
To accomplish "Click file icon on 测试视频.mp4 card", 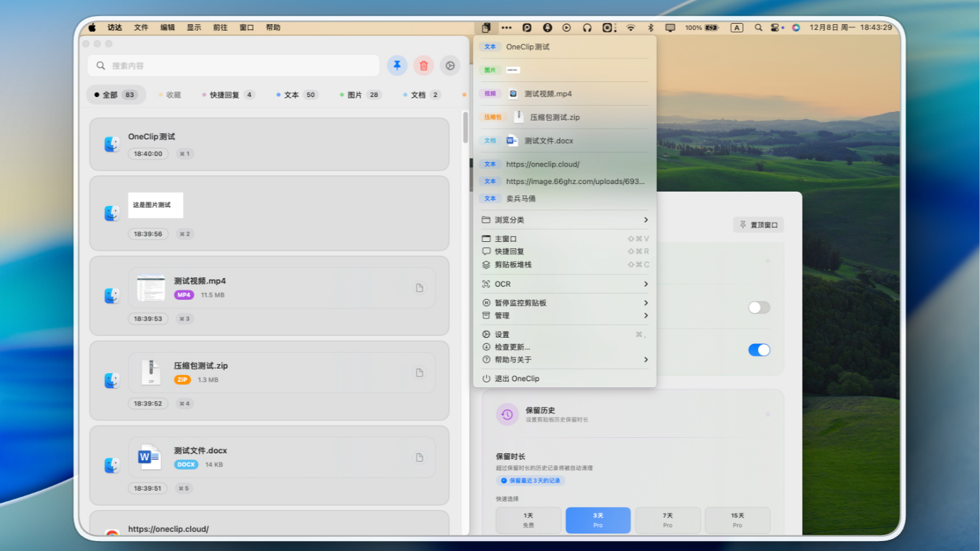I will (x=419, y=288).
